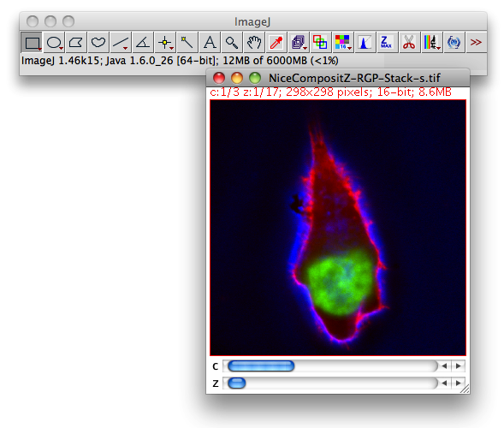The height and width of the screenshot is (428, 504).
Task: Click the C channel slider thumb
Action: pos(261,366)
